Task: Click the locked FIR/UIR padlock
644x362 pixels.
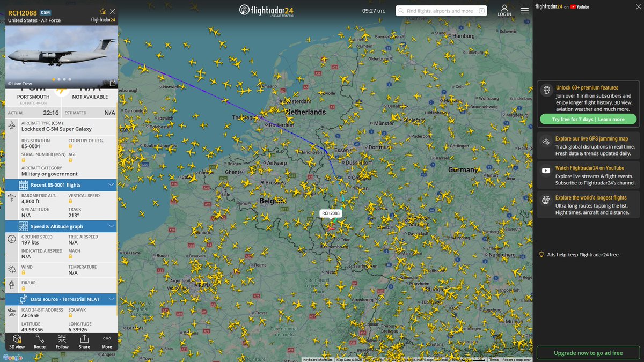Action: click(x=24, y=289)
